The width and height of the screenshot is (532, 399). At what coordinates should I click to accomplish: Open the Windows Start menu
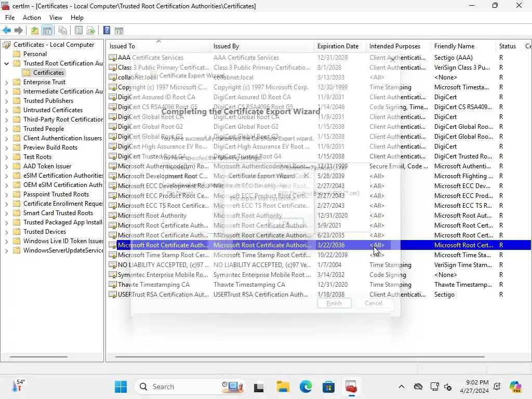click(x=121, y=387)
